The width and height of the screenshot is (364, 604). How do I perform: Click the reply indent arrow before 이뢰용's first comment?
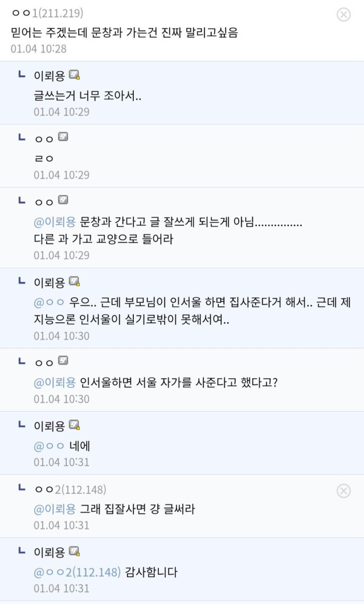click(x=21, y=74)
